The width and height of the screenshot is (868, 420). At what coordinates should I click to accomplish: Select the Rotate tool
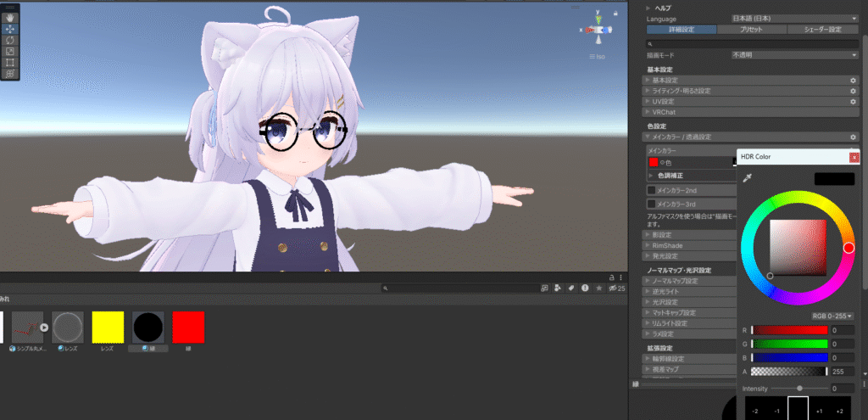pos(10,40)
